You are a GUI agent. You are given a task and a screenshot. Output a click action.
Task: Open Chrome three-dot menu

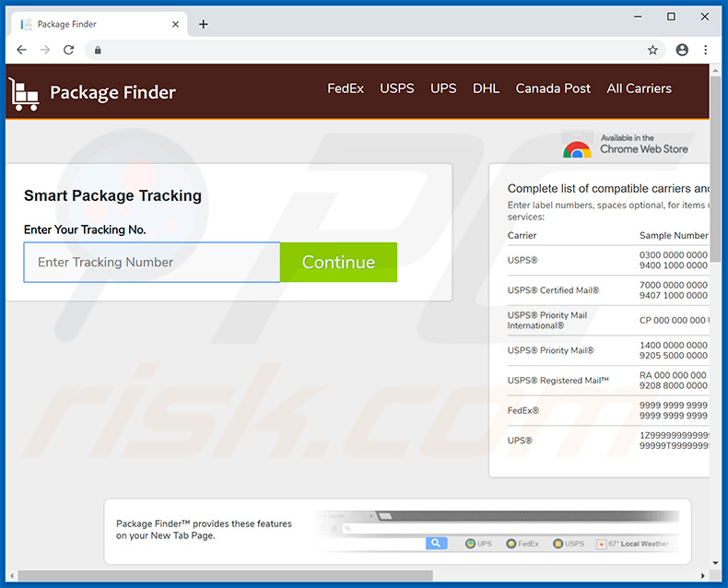[x=705, y=50]
